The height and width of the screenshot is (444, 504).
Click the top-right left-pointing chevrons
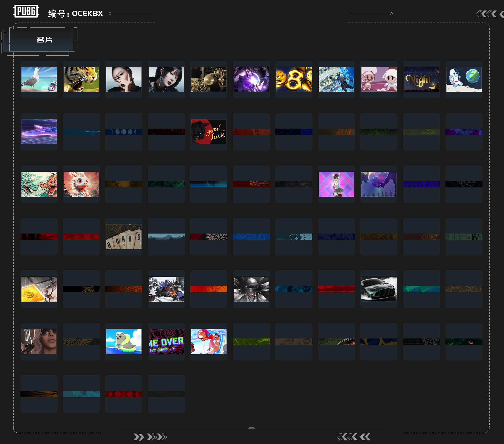point(490,14)
